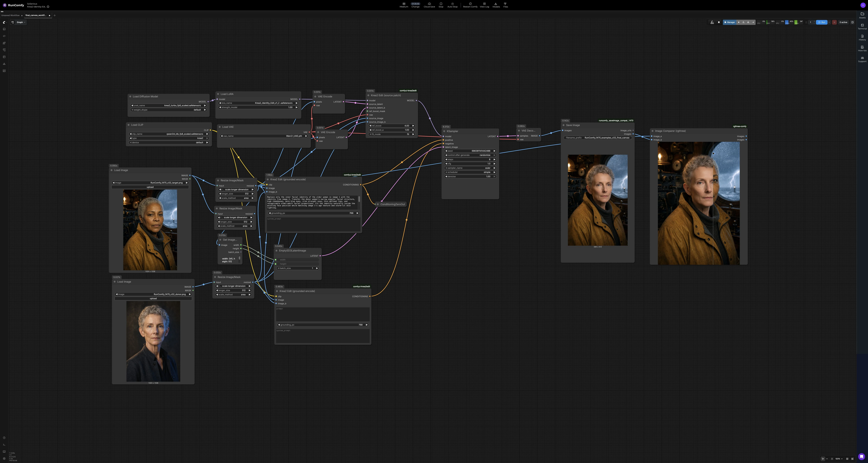Click the red cancel X button
This screenshot has height=463, width=868.
pyautogui.click(x=834, y=22)
